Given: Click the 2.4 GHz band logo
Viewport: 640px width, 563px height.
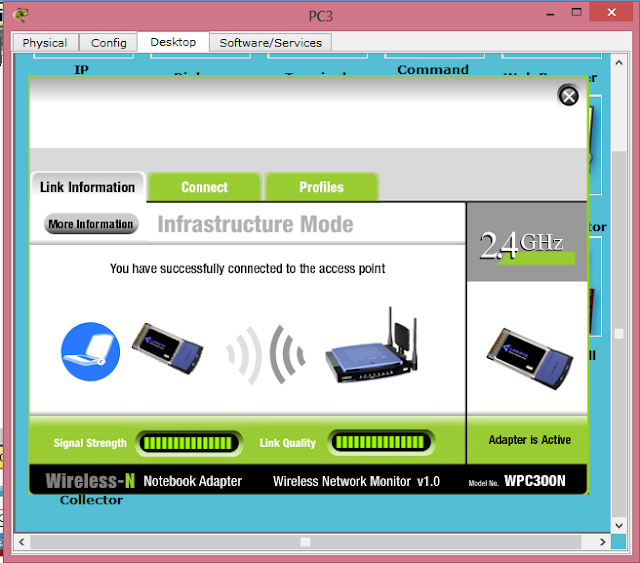Looking at the screenshot, I should point(527,246).
